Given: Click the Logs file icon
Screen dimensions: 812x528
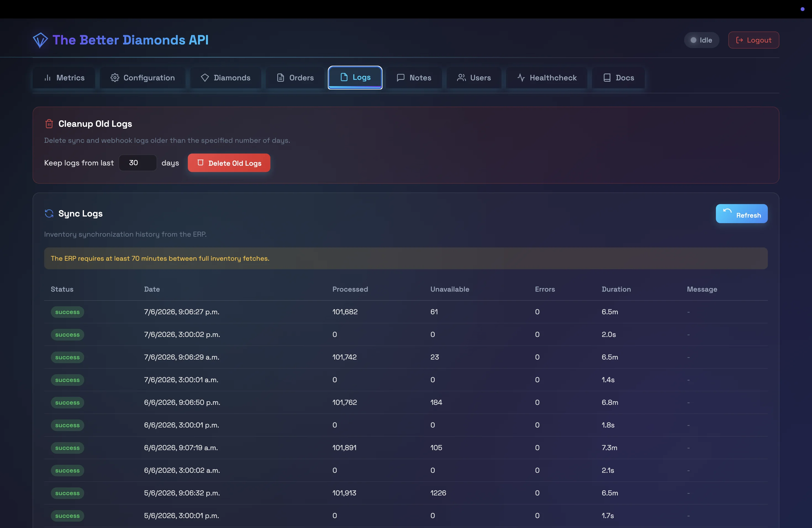Looking at the screenshot, I should click(344, 77).
